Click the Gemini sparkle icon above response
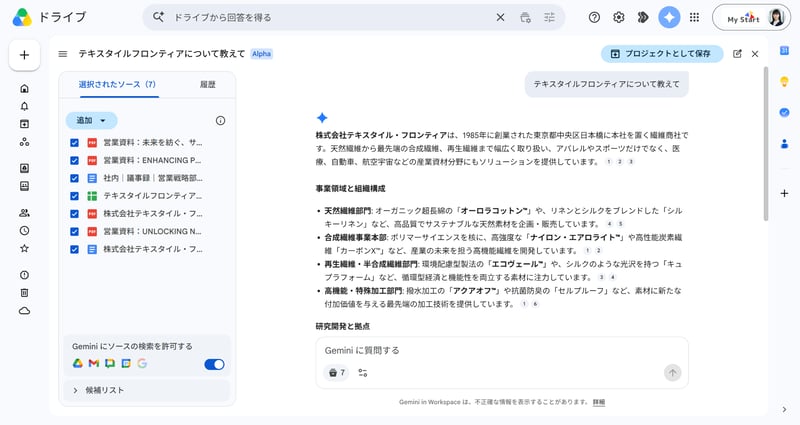 click(x=322, y=118)
